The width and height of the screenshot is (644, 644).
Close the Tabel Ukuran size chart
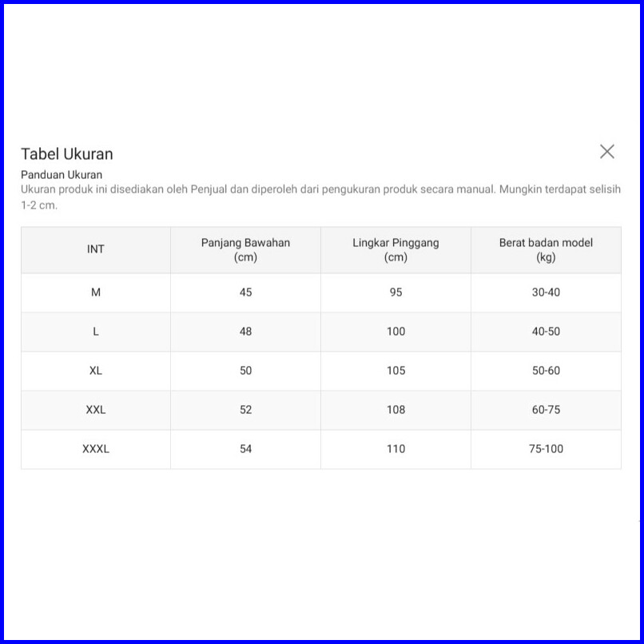(x=607, y=152)
